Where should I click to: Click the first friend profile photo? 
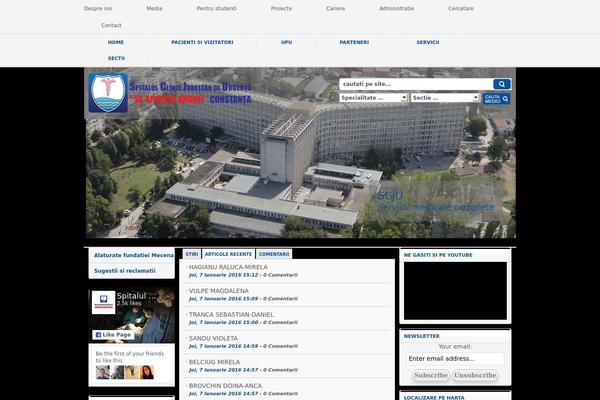tap(102, 372)
